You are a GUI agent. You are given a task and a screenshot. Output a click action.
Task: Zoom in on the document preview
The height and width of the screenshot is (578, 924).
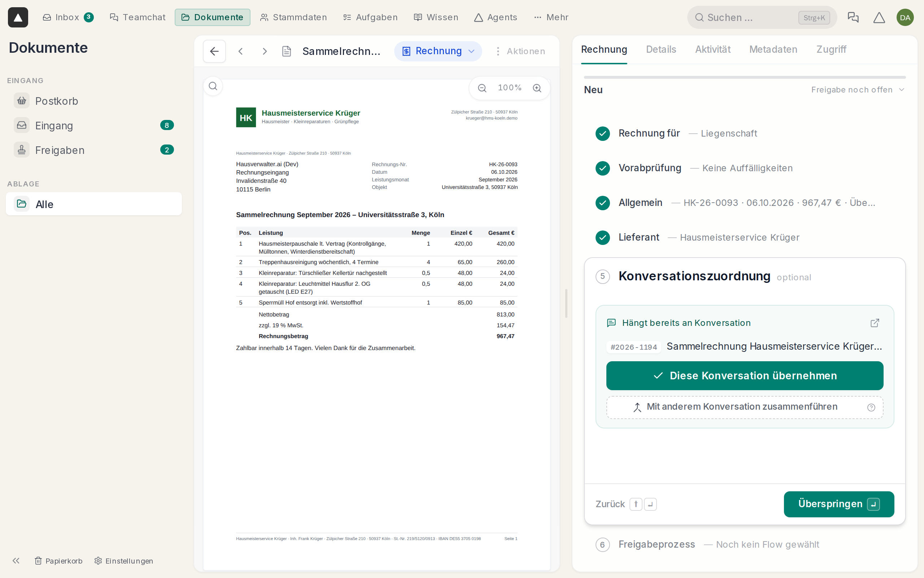pos(537,88)
